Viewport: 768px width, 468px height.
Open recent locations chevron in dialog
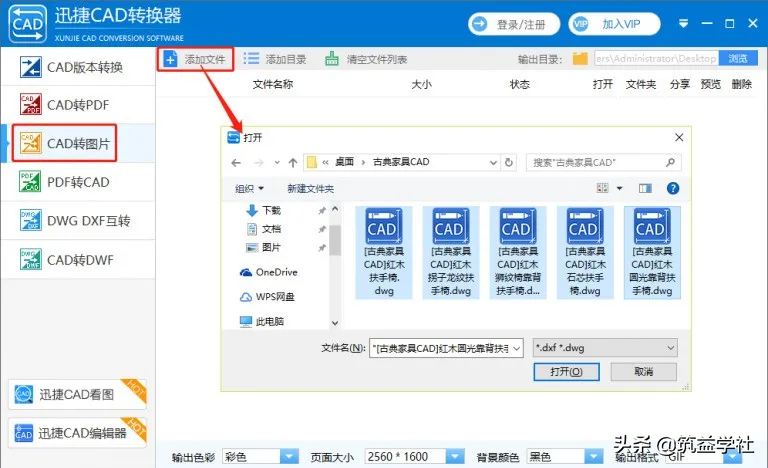(x=277, y=162)
